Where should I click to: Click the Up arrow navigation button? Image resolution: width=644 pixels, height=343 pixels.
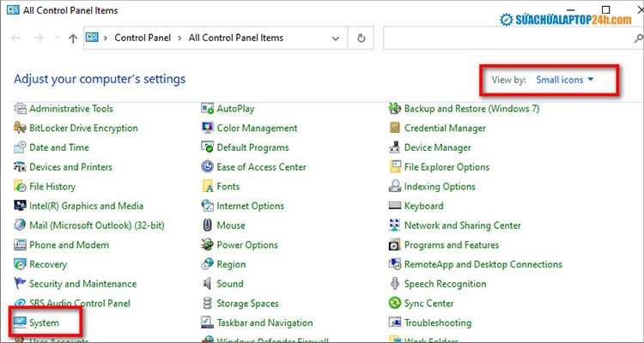[x=73, y=39]
